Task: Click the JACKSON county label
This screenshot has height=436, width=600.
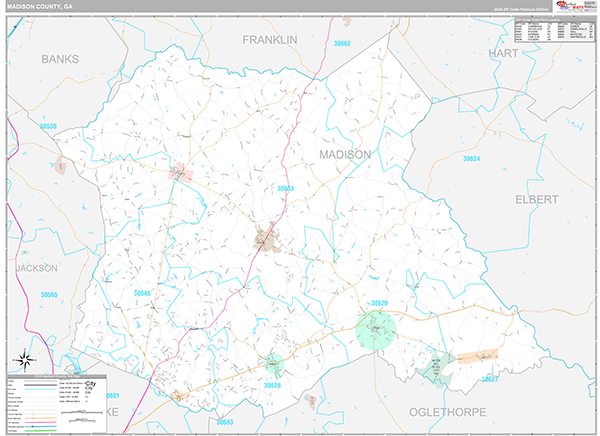Action: tap(37, 268)
